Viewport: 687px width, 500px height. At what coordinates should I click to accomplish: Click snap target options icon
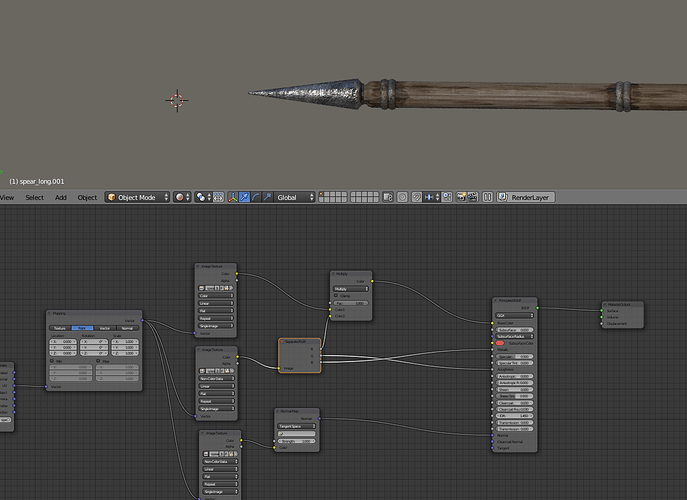tap(447, 197)
